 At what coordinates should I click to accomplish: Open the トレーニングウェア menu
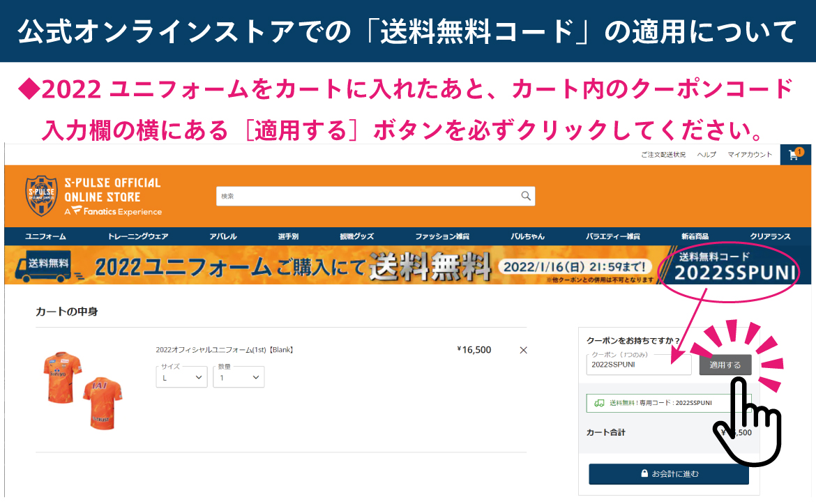137,236
